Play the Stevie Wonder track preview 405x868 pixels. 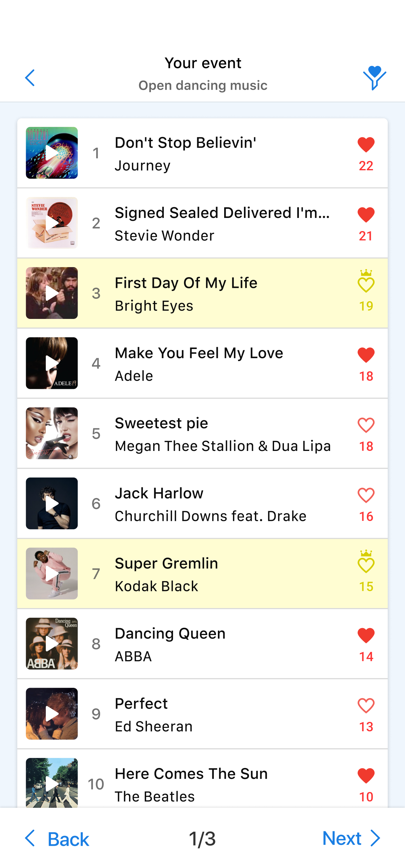[x=52, y=223]
